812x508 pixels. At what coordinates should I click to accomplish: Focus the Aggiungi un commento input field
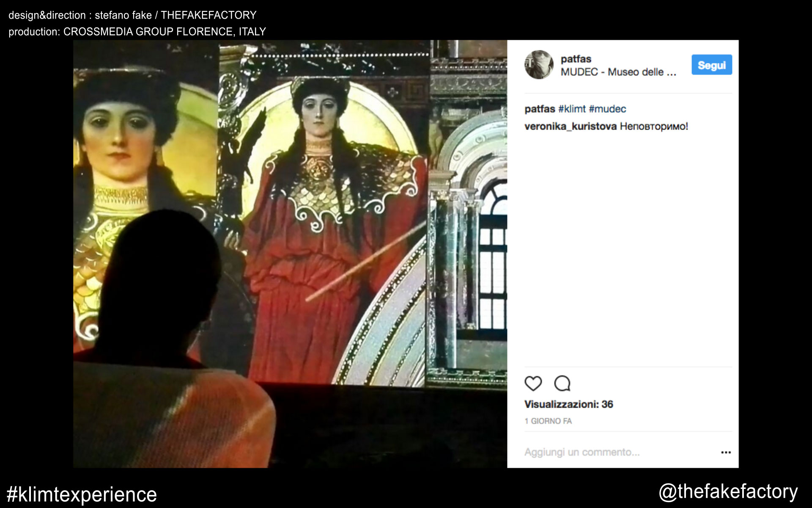point(582,452)
